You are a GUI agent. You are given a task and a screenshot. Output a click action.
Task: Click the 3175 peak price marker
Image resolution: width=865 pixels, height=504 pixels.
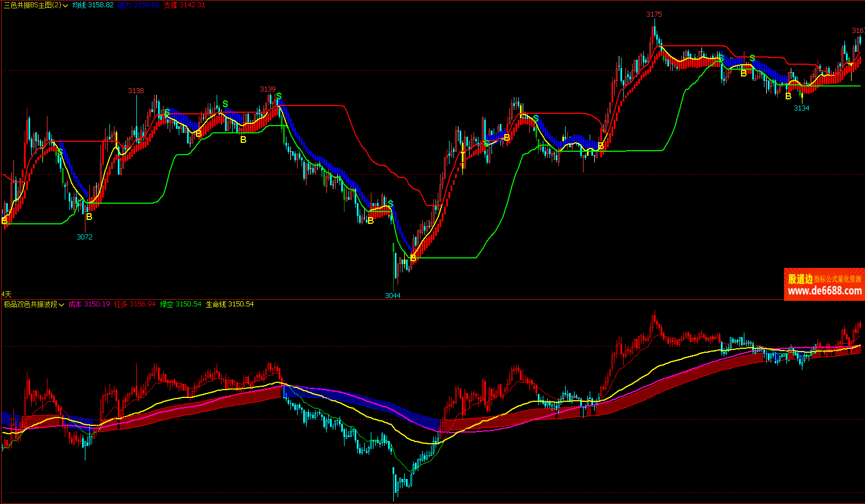pyautogui.click(x=654, y=15)
